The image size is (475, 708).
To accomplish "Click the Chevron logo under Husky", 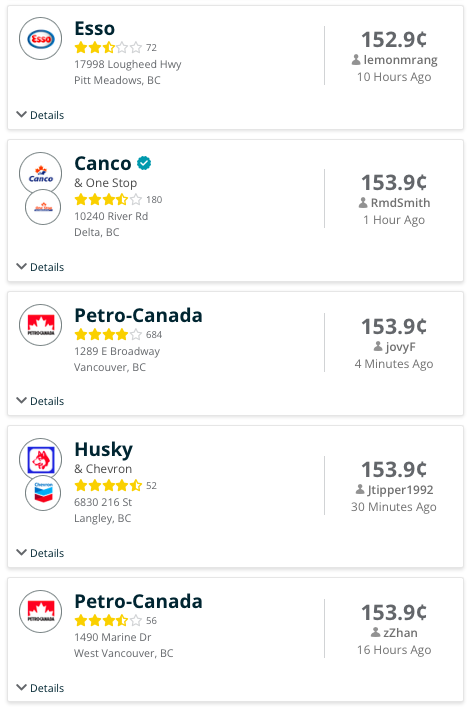I will click(x=43, y=493).
